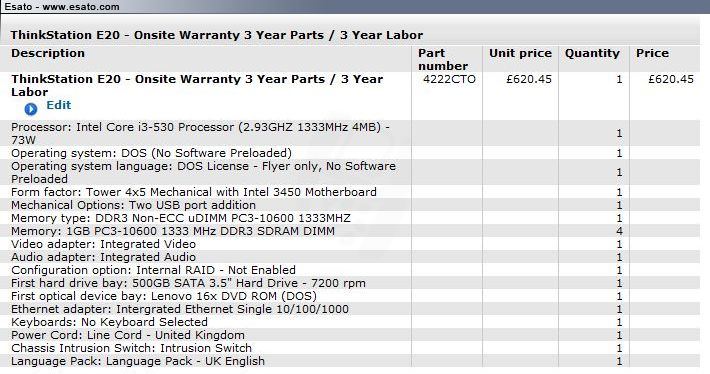This screenshot has height=374, width=710.
Task: Click the Power Cord United Kingdom row
Action: coord(350,335)
